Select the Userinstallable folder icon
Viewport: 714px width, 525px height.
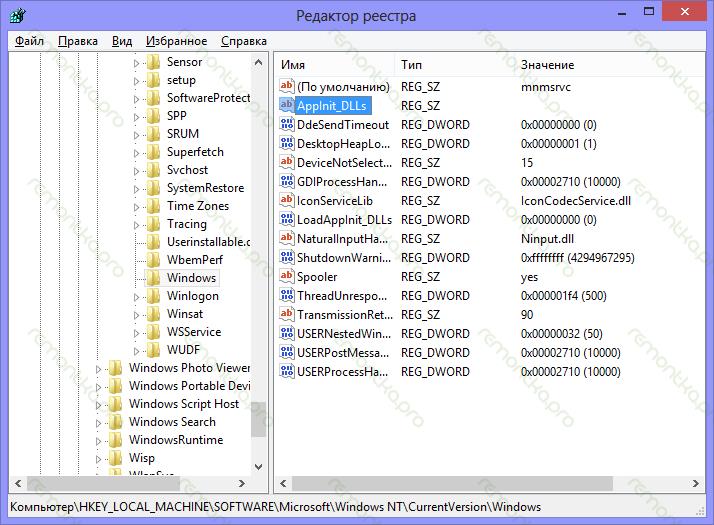point(153,242)
